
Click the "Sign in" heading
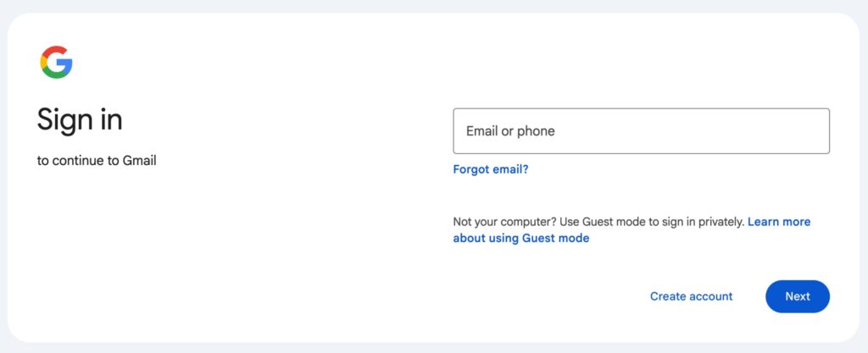click(x=80, y=119)
